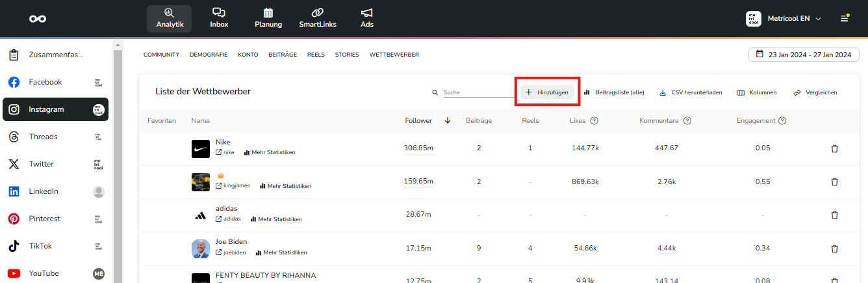The image size is (868, 283).
Task: Open Kolumnen column selector
Action: pyautogui.click(x=757, y=92)
